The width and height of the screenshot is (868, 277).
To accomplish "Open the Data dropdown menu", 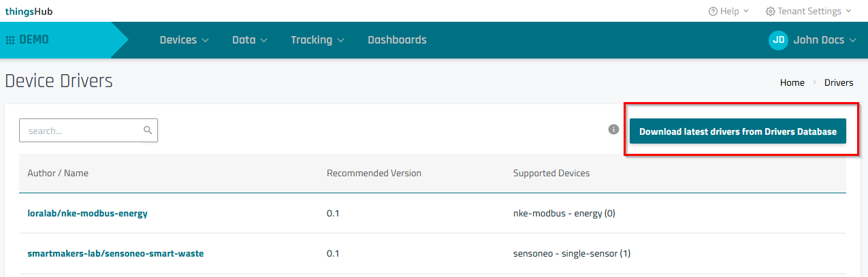I will [x=249, y=40].
